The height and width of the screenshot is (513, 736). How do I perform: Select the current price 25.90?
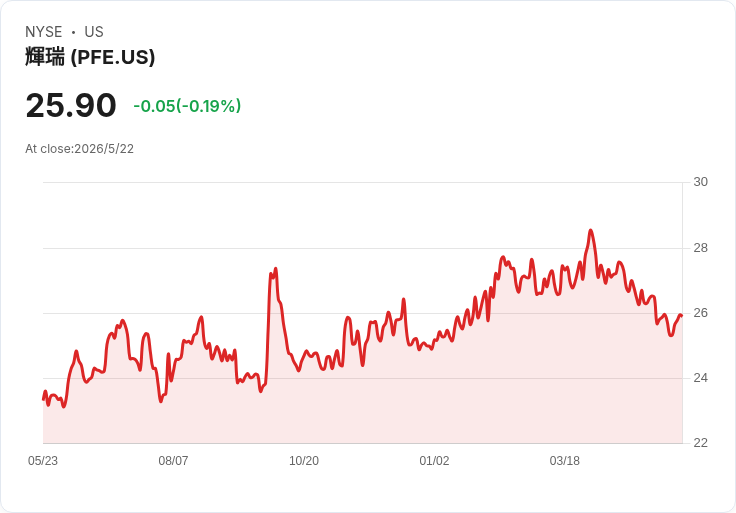click(x=71, y=105)
